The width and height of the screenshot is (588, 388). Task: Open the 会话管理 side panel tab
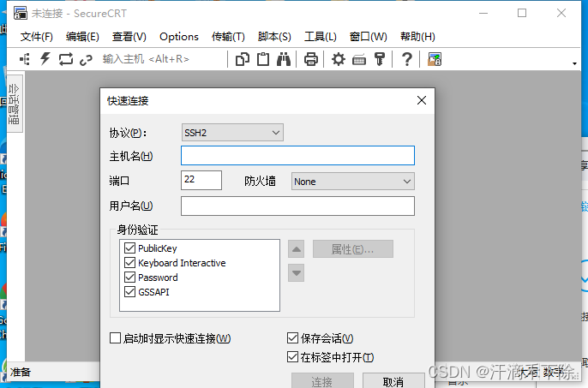(15, 104)
